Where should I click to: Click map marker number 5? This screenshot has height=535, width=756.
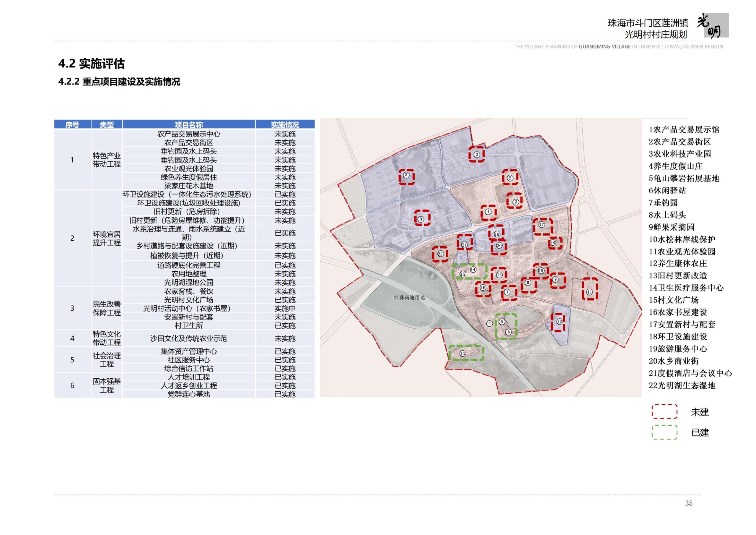(x=502, y=321)
